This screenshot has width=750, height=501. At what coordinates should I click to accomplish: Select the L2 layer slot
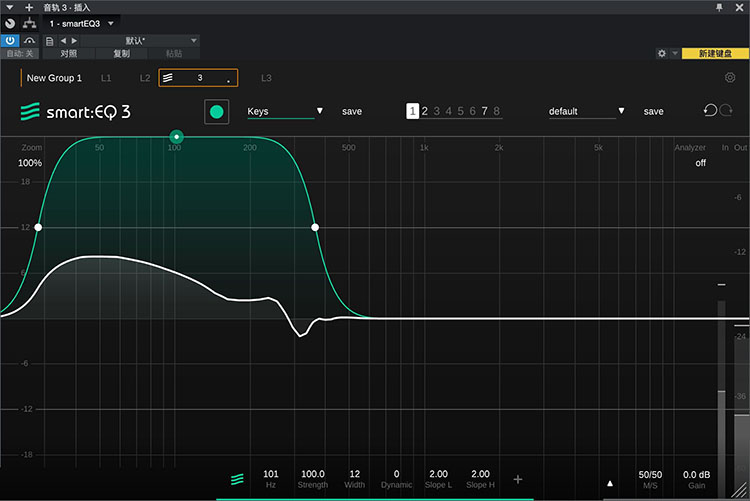pyautogui.click(x=145, y=78)
